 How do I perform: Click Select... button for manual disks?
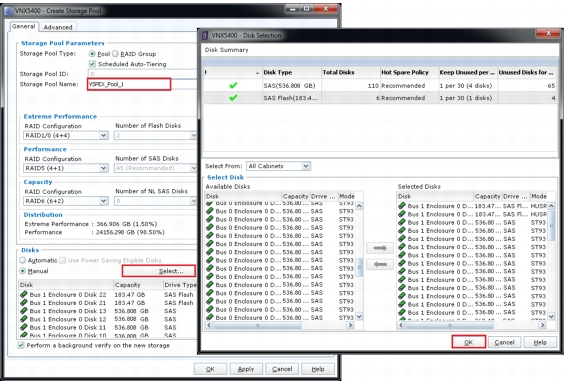click(x=159, y=271)
